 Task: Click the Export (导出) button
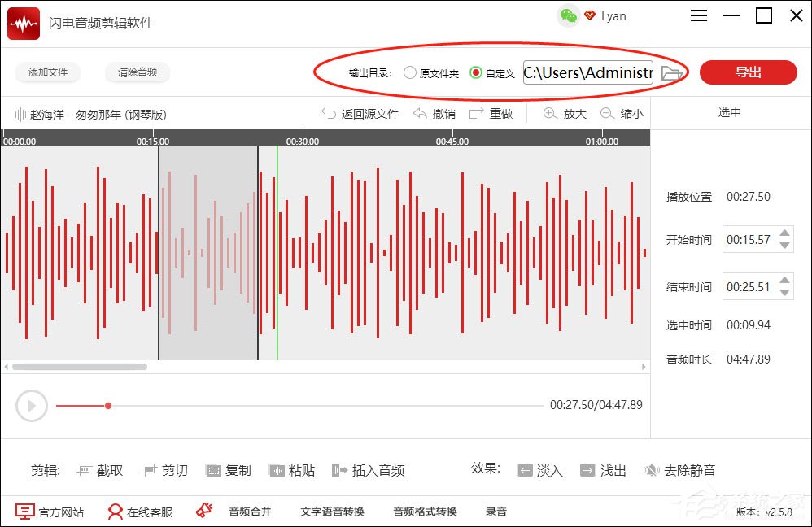pos(749,72)
